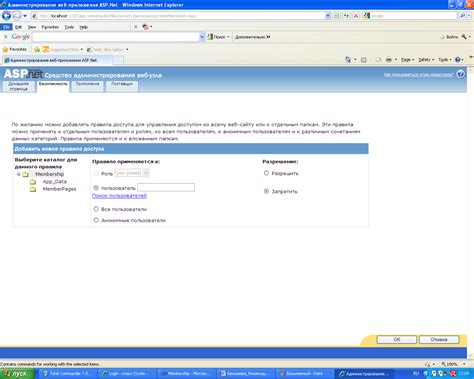Click the icon beside the Help menu
Image resolution: width=474 pixels, height=379 pixels.
coord(146,27)
